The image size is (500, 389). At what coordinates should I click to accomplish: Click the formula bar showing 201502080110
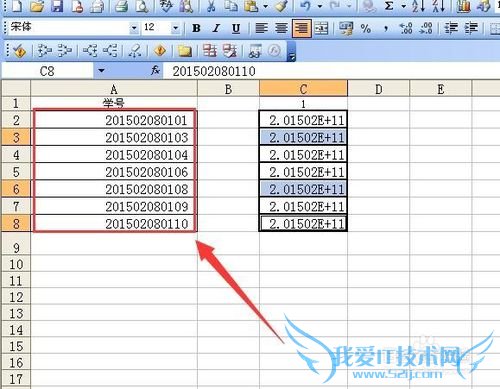(332, 71)
